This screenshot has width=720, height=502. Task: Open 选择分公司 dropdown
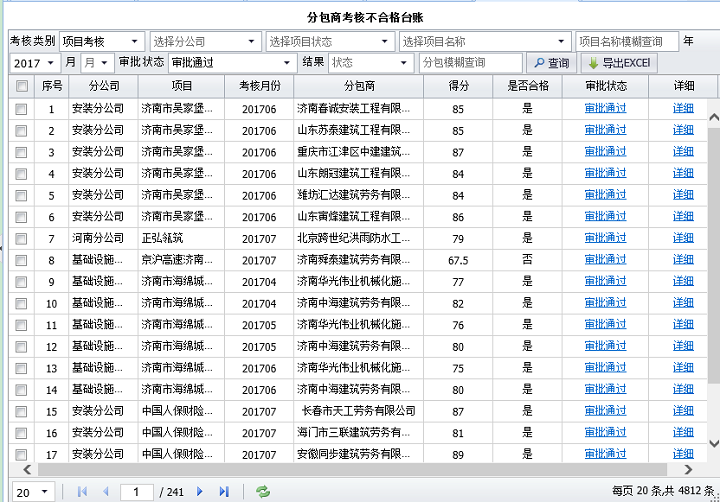[x=205, y=41]
